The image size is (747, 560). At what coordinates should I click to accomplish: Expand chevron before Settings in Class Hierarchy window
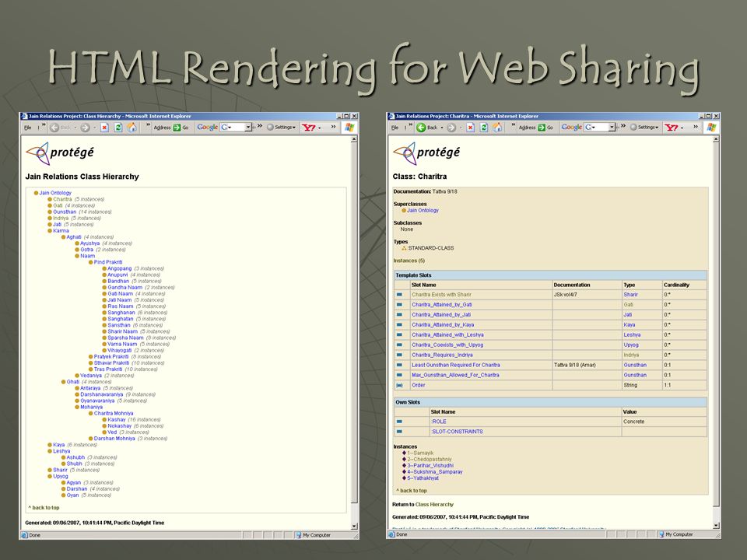pyautogui.click(x=260, y=126)
